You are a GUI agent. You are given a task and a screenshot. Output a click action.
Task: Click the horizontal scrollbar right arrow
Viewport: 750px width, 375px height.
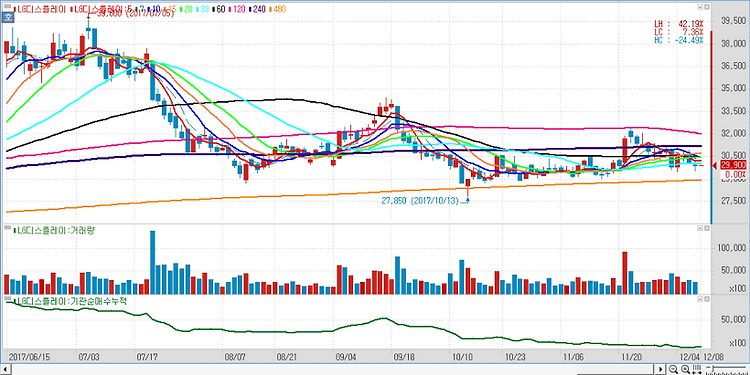point(661,369)
